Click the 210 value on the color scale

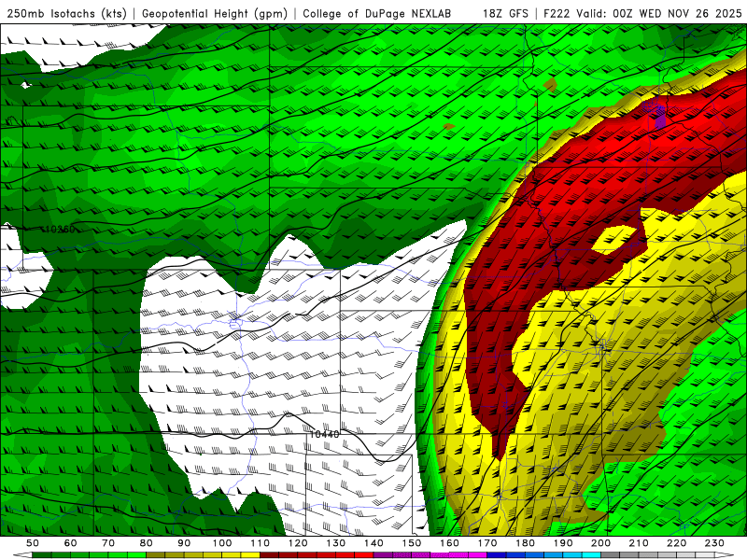[640, 543]
